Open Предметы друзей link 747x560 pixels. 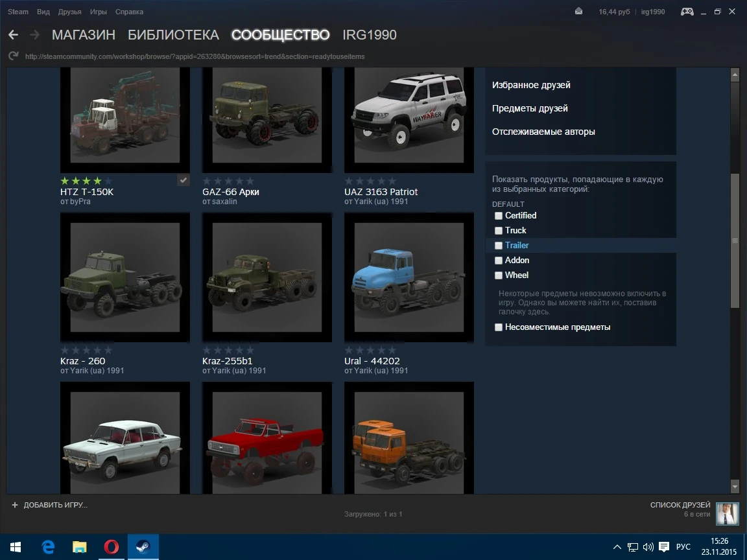tap(529, 108)
